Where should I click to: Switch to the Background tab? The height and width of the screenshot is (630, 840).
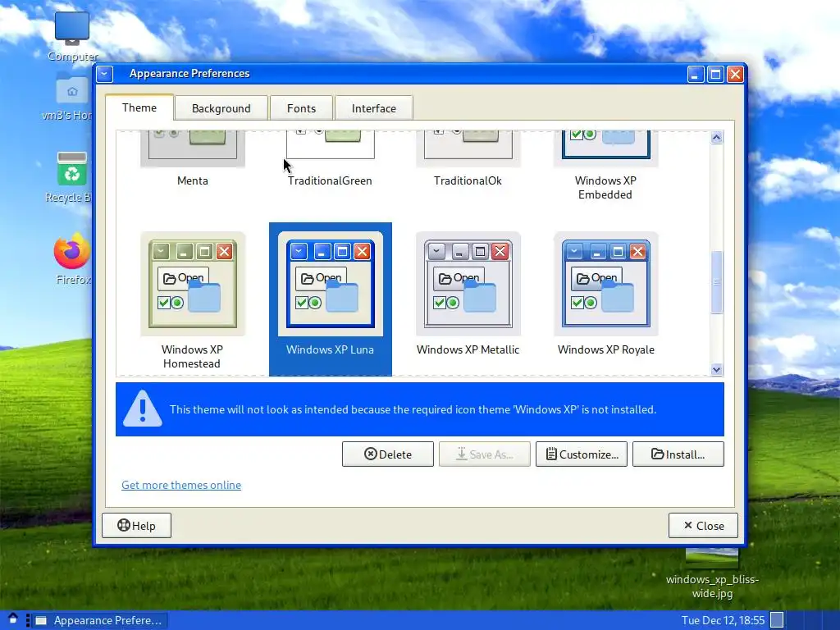click(221, 108)
